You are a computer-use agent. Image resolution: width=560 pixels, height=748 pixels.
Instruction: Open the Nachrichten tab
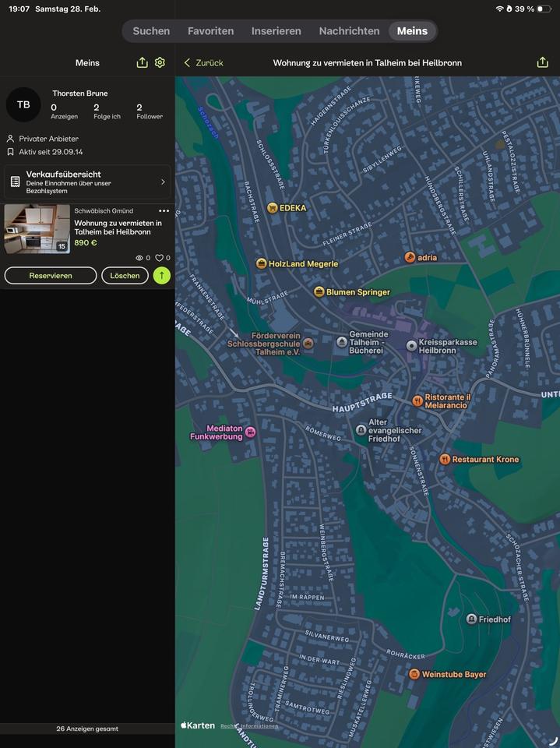click(349, 31)
